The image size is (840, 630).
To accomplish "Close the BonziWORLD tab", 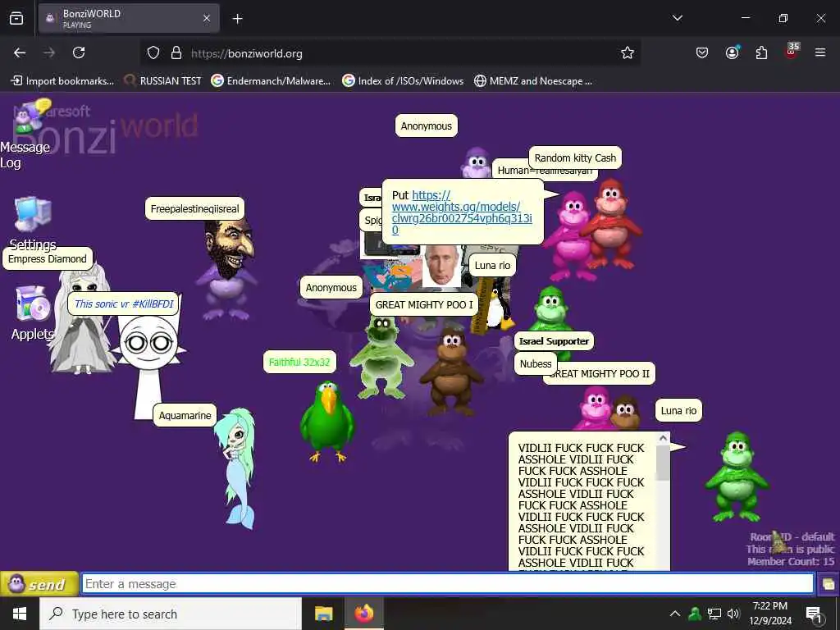I will pyautogui.click(x=207, y=18).
